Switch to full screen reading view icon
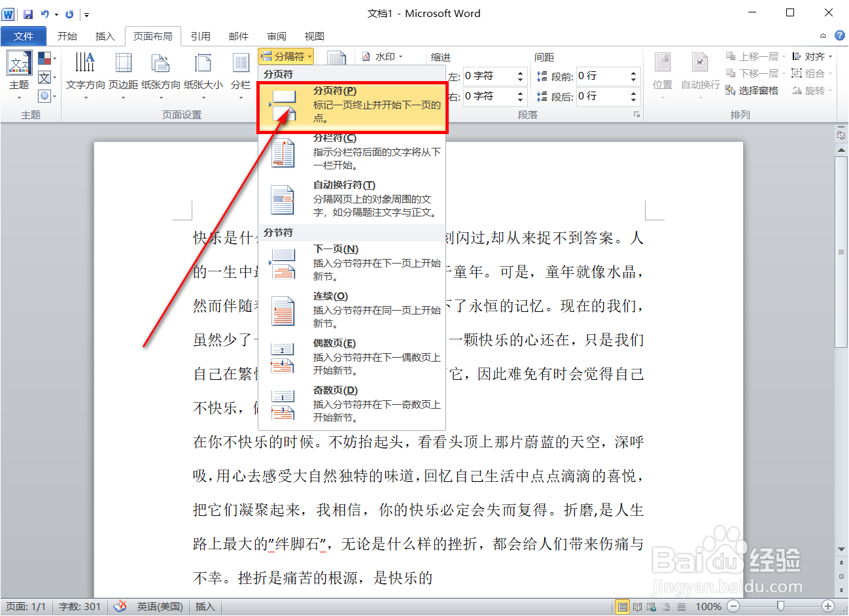 tap(638, 607)
